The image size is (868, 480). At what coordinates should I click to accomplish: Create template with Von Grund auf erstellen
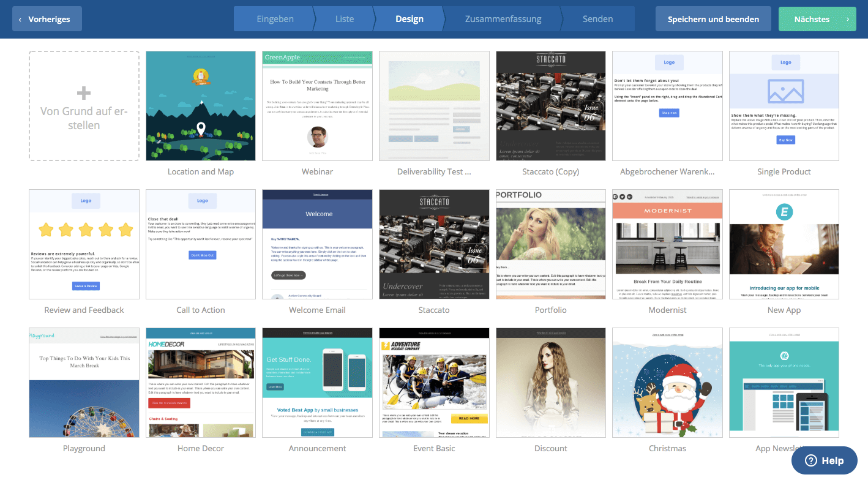(84, 106)
